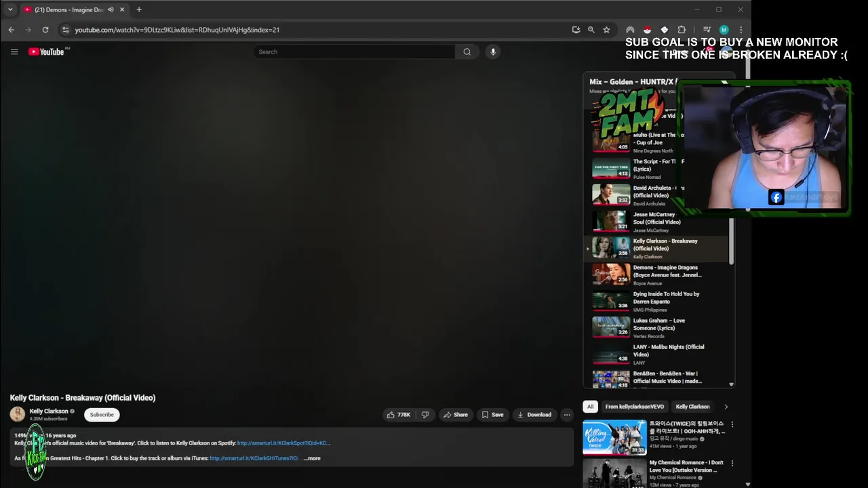The width and height of the screenshot is (868, 488).
Task: Click the Subscribe button
Action: coord(102,415)
